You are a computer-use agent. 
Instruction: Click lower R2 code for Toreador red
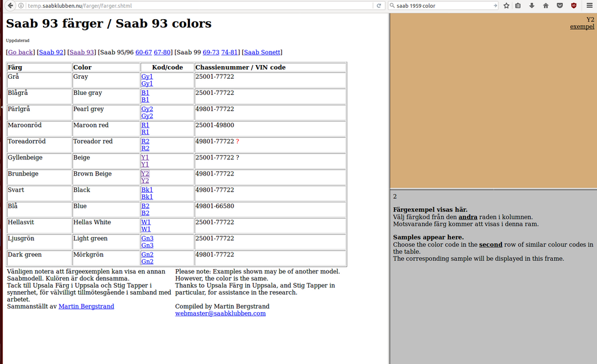point(145,148)
